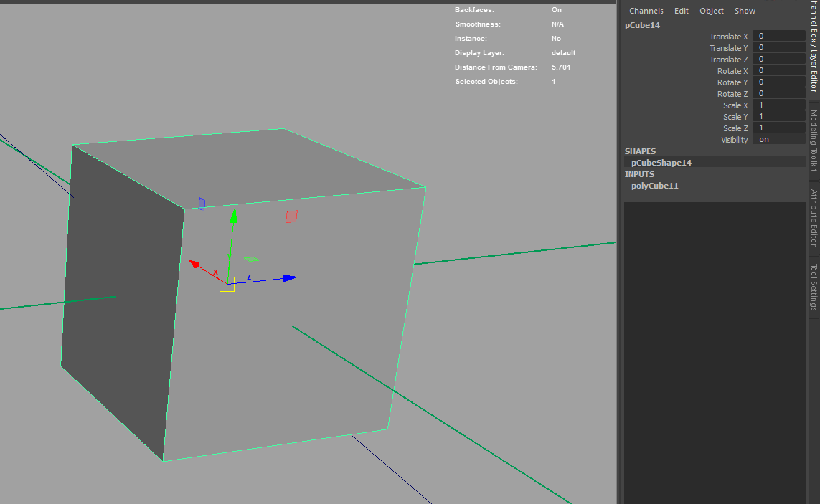The width and height of the screenshot is (820, 504).
Task: Open the Attribute Editor side tab
Action: [814, 218]
